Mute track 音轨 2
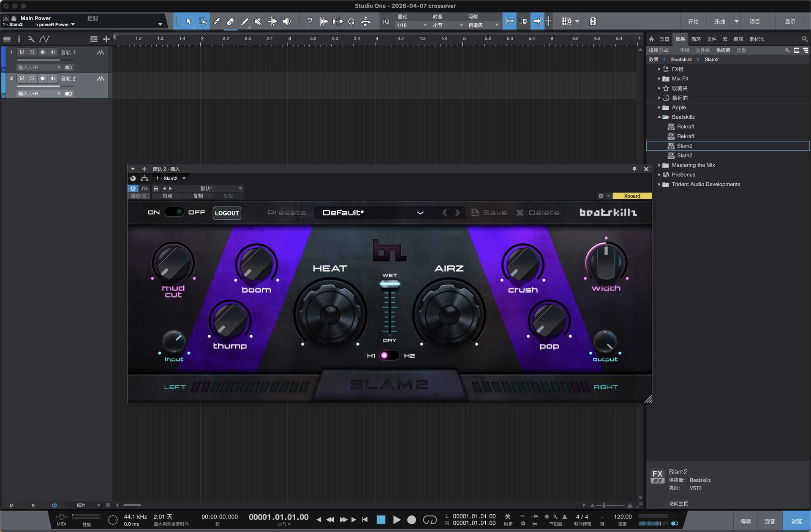The image size is (811, 532). click(x=22, y=79)
